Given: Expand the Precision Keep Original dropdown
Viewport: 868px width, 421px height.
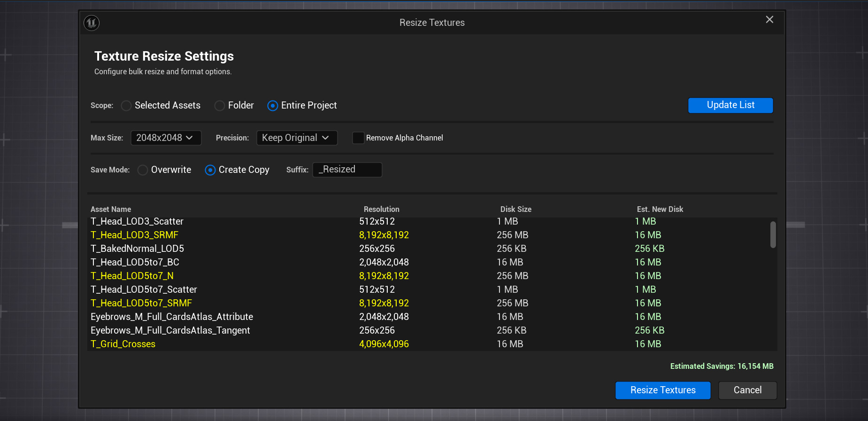Looking at the screenshot, I should point(297,138).
